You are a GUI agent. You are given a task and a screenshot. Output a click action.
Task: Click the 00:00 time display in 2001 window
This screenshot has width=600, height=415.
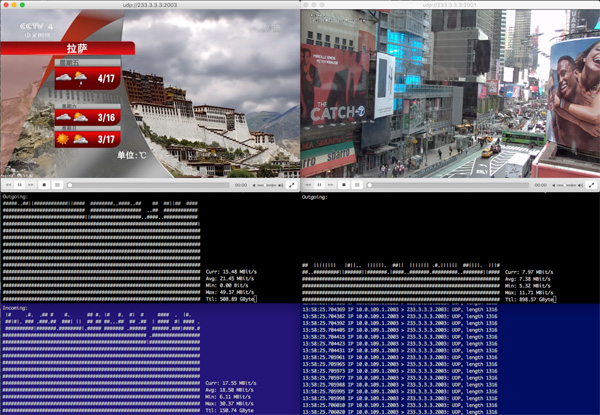540,185
